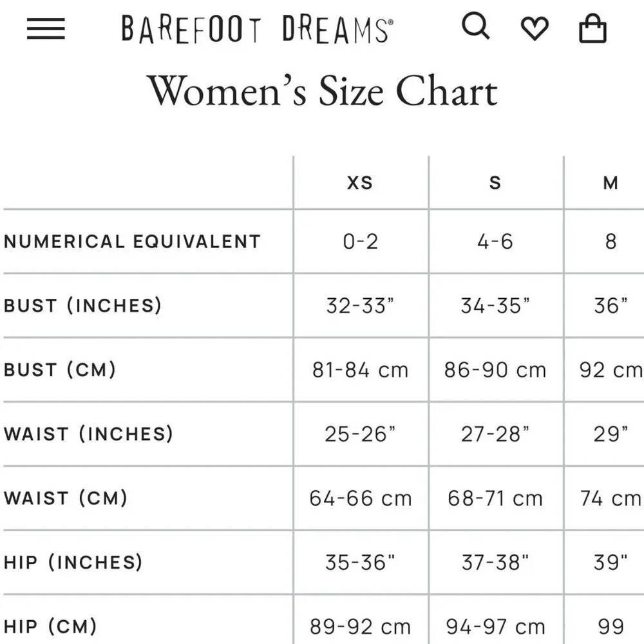Click the WAIST (CM) row label
The image size is (644, 644).
click(x=66, y=498)
